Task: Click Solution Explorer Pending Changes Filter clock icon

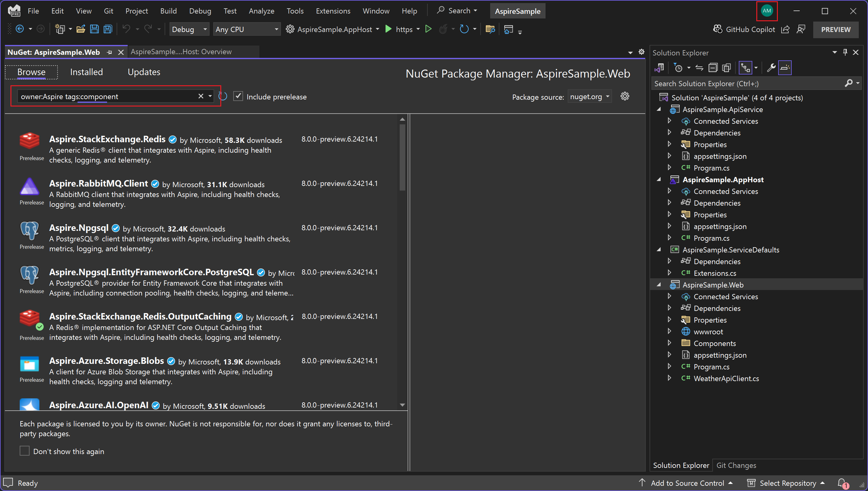Action: (x=678, y=68)
